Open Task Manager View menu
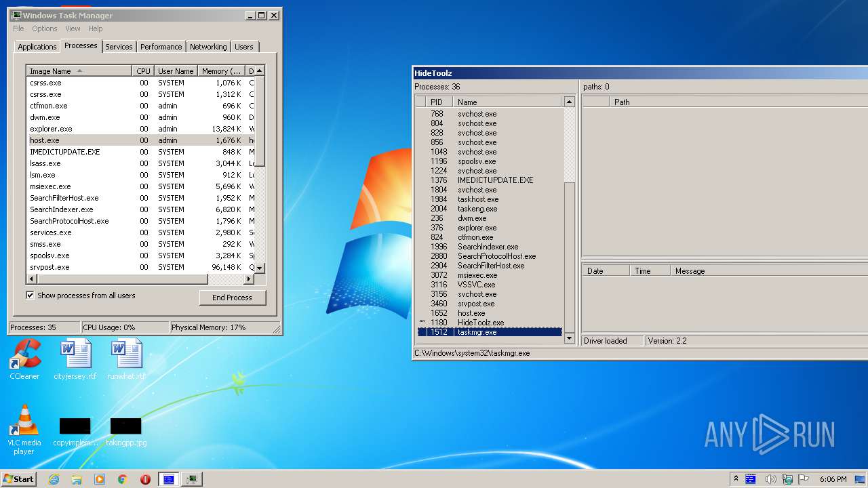Image resolution: width=868 pixels, height=488 pixels. pos(73,28)
